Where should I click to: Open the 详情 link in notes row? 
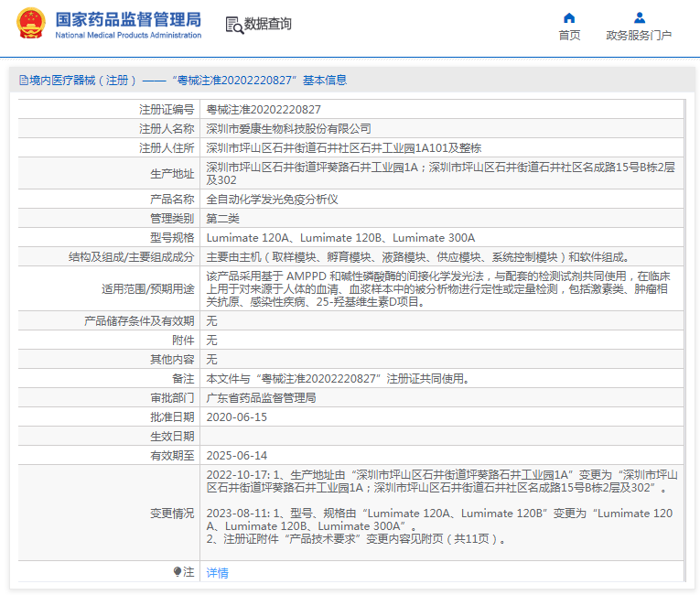pyautogui.click(x=217, y=572)
